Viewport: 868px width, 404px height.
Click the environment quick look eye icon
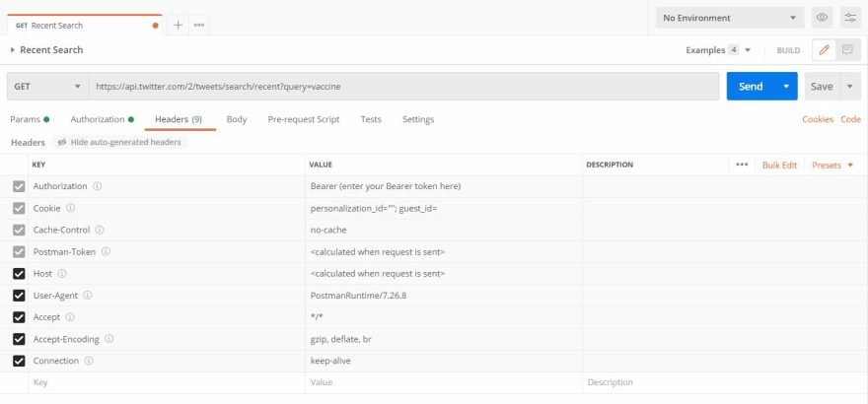tap(822, 18)
